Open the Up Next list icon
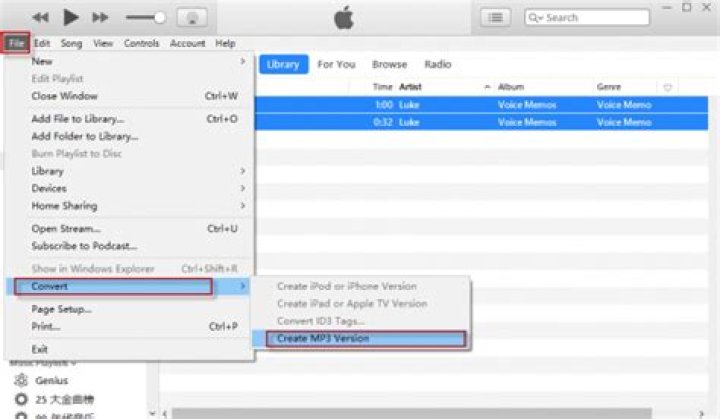 495,17
